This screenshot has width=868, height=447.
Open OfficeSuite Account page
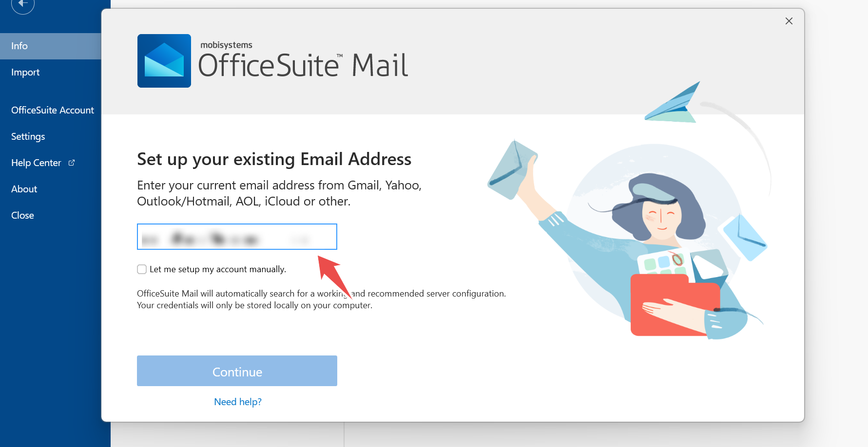53,111
